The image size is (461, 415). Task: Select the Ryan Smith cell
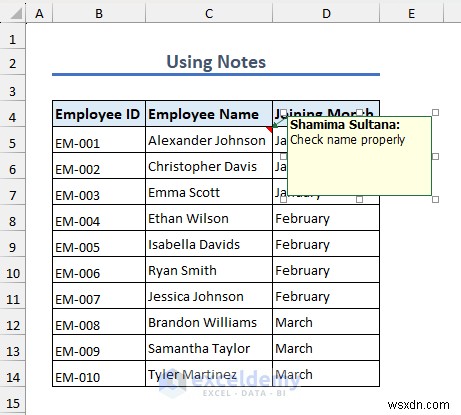click(x=209, y=270)
